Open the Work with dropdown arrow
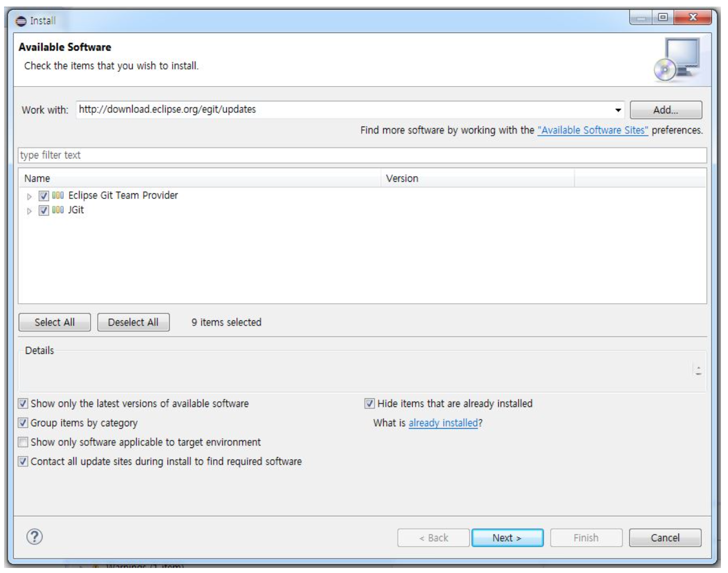This screenshot has width=728, height=573. [x=618, y=110]
